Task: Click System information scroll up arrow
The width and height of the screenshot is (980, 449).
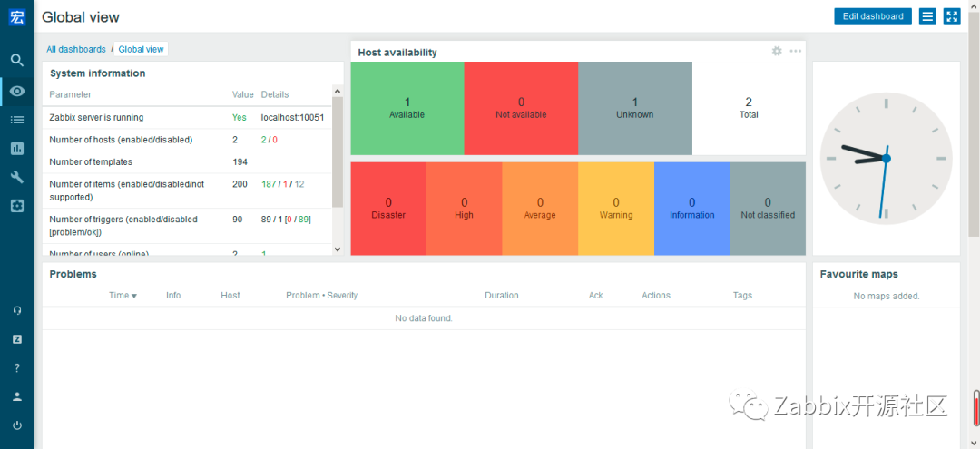Action: [x=338, y=92]
